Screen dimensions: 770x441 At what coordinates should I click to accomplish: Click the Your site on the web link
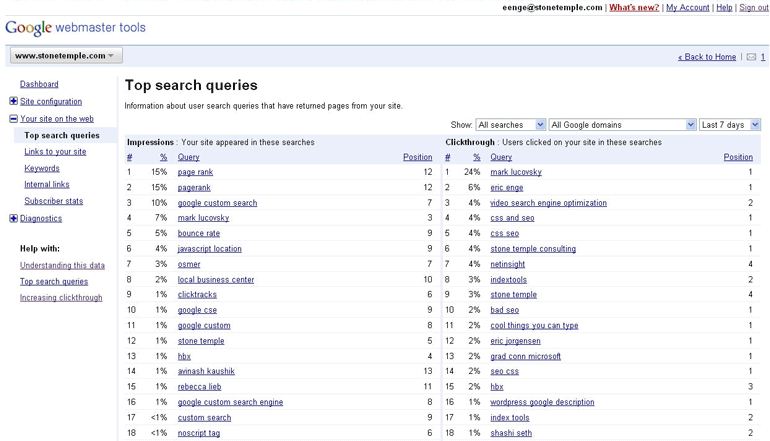point(57,118)
